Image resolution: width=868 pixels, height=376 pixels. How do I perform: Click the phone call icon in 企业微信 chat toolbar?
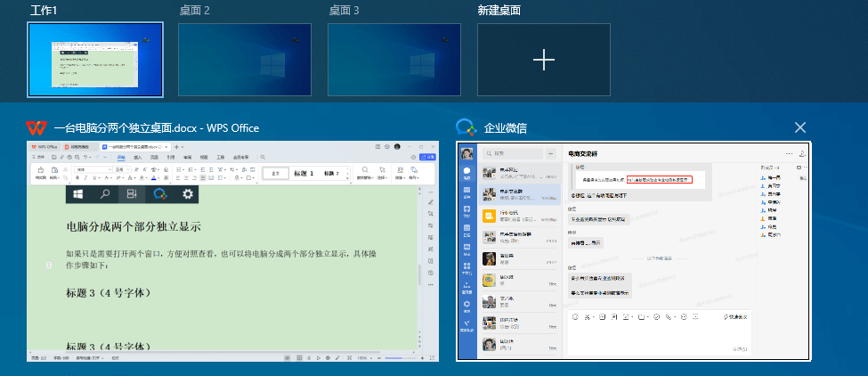pyautogui.click(x=669, y=316)
